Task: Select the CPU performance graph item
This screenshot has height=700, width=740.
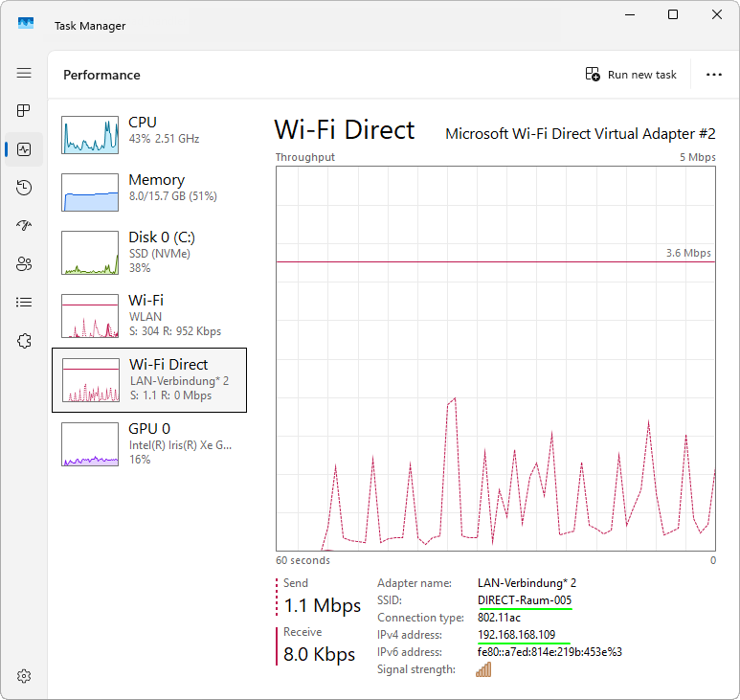Action: click(x=149, y=134)
